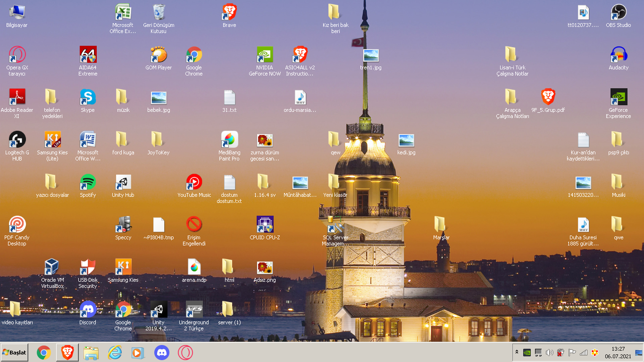Open Windows Media Player taskbar icon
Viewport: 644px width, 362px height.
tap(137, 353)
